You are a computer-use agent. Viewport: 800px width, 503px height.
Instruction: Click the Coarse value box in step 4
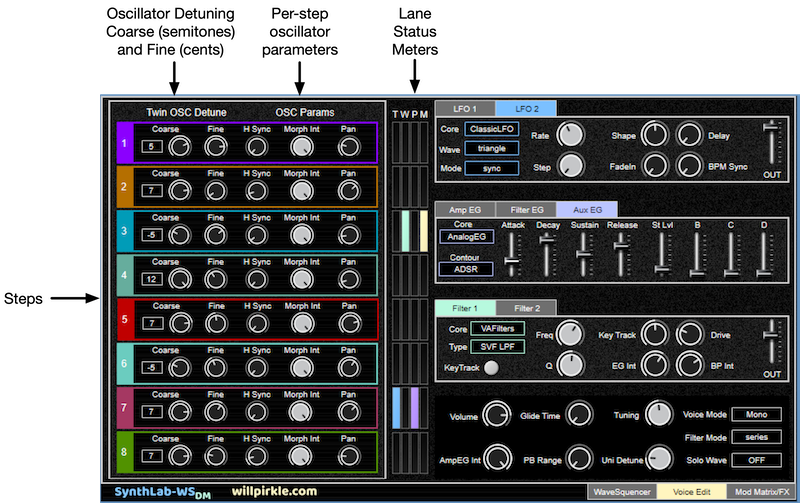(152, 279)
